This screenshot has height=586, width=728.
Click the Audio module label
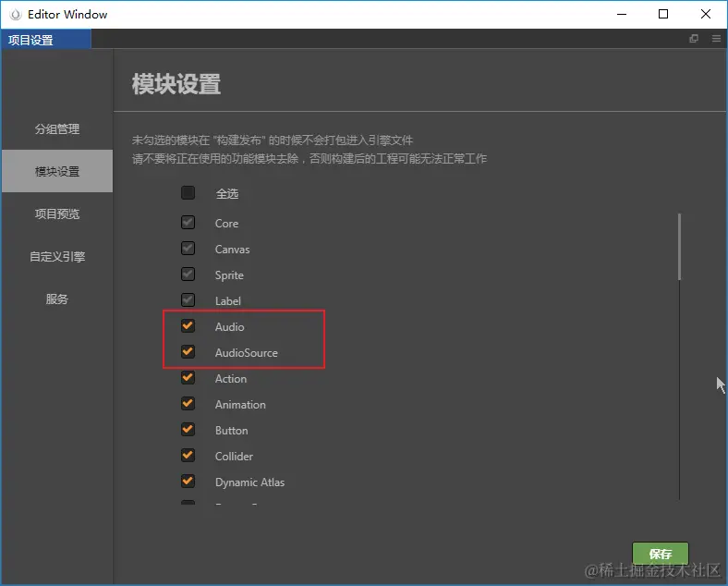(229, 327)
